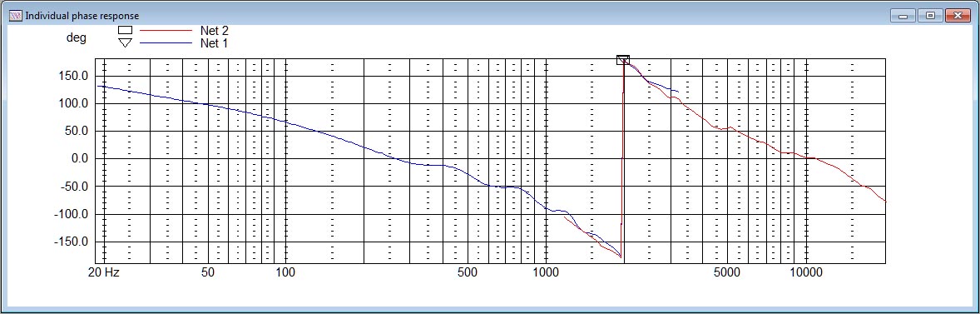Click the red Net 2 legend line
This screenshot has width=980, height=314.
pos(165,30)
